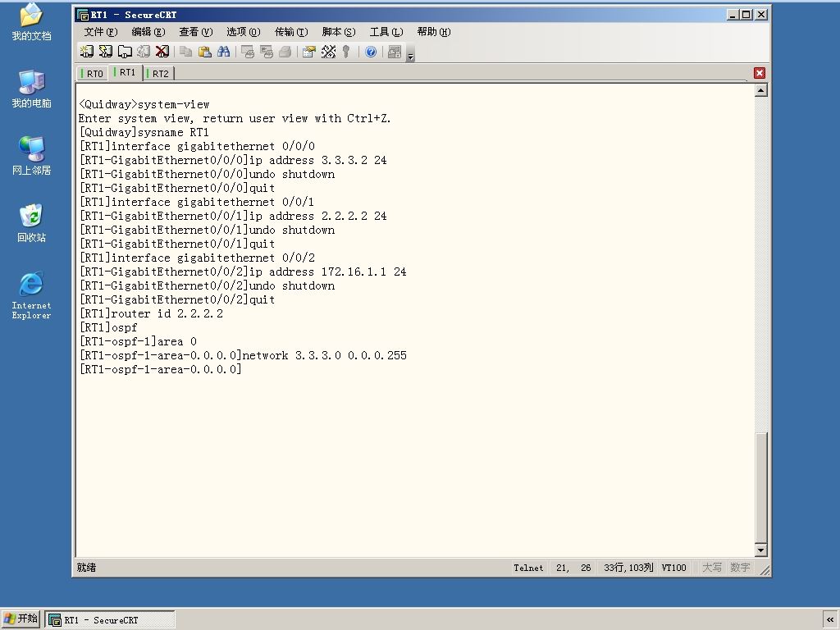This screenshot has height=630, width=840.
Task: Click the blue Help question mark icon
Action: (x=371, y=52)
